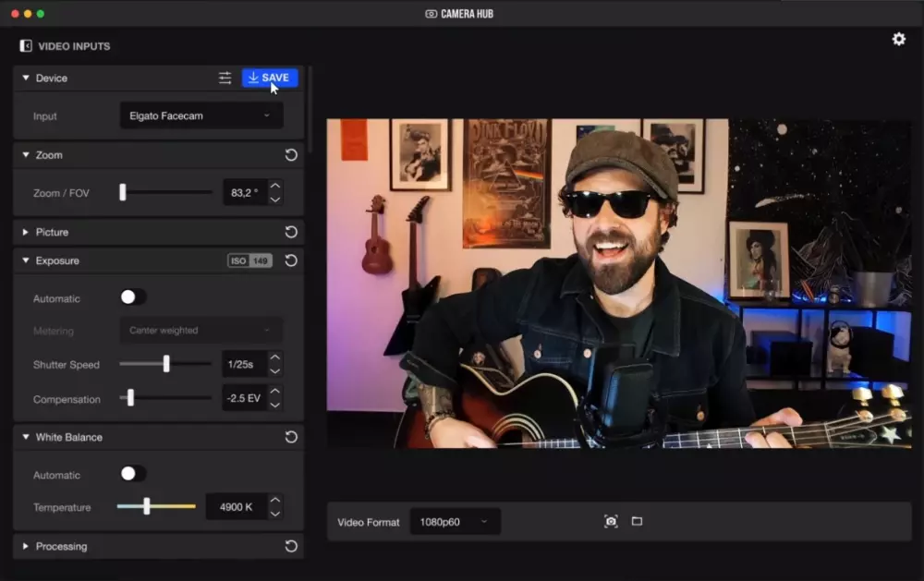Click the VIDEO INPUTS heading
The height and width of the screenshot is (581, 924).
pos(74,46)
